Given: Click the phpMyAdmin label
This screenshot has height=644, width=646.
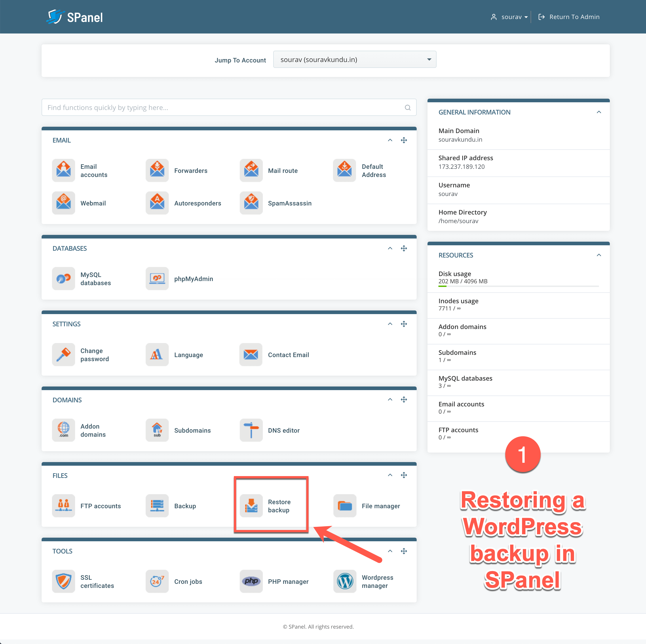Looking at the screenshot, I should [194, 279].
